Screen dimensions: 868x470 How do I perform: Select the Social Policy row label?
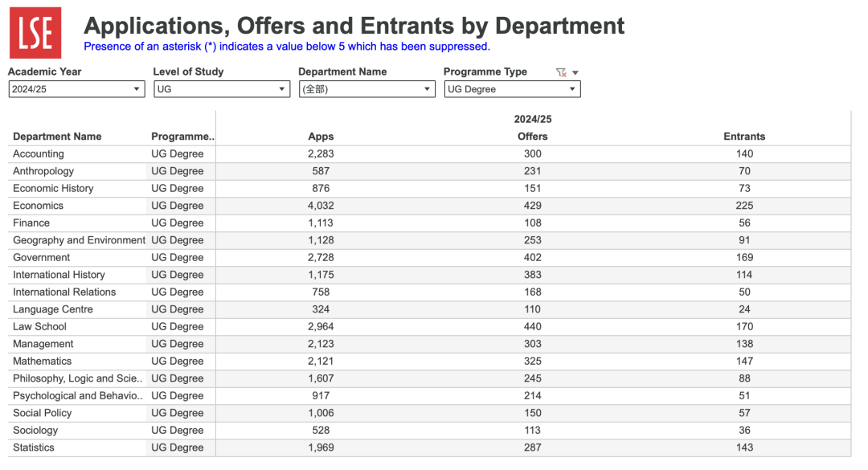click(42, 413)
